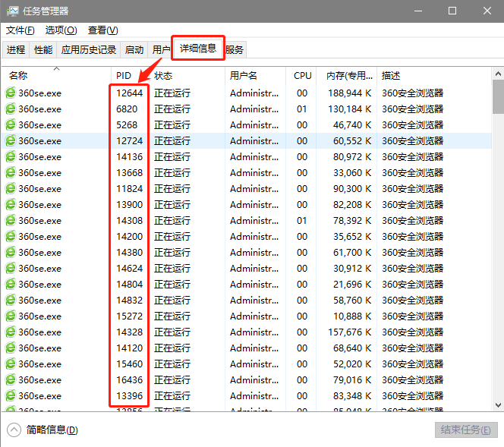Switch to the 进程 tab
The height and width of the screenshot is (447, 504).
[16, 49]
